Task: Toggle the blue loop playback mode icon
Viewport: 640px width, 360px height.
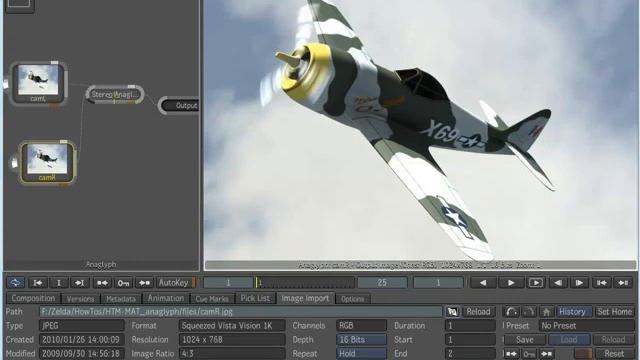Action: (x=16, y=282)
